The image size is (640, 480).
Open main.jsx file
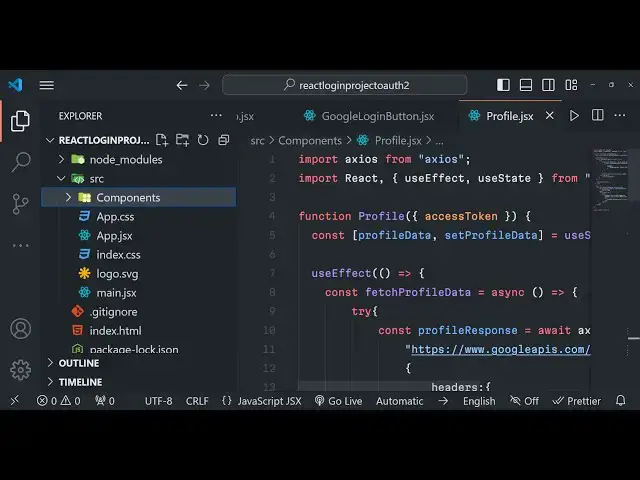pyautogui.click(x=139, y=293)
